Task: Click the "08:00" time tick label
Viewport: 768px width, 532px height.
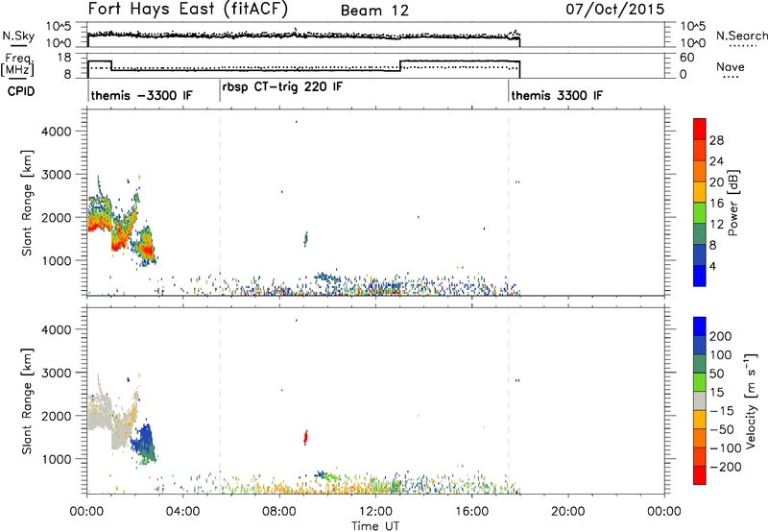Action: 279,512
